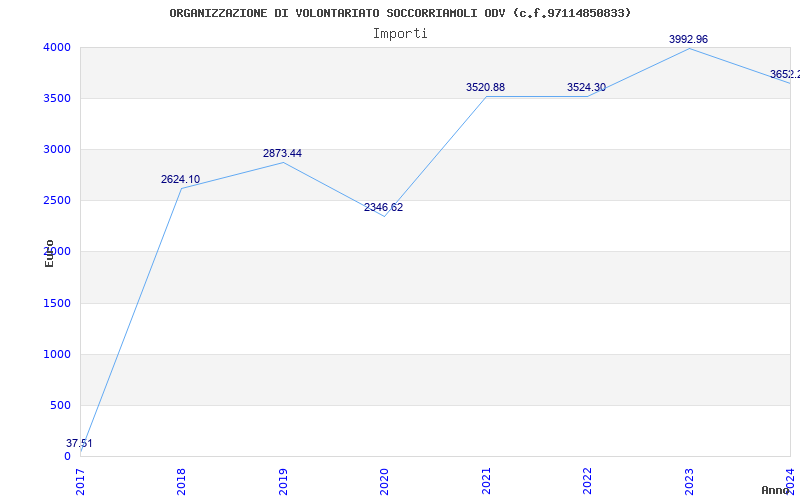Screen dimensions: 800x500
Task: Select the 3520.88 data label
Action: [485, 87]
